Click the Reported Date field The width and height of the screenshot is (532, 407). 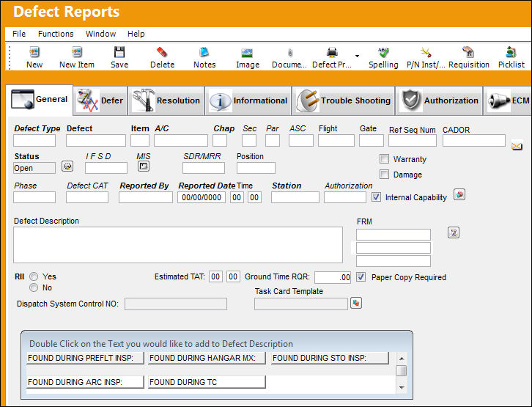click(202, 197)
